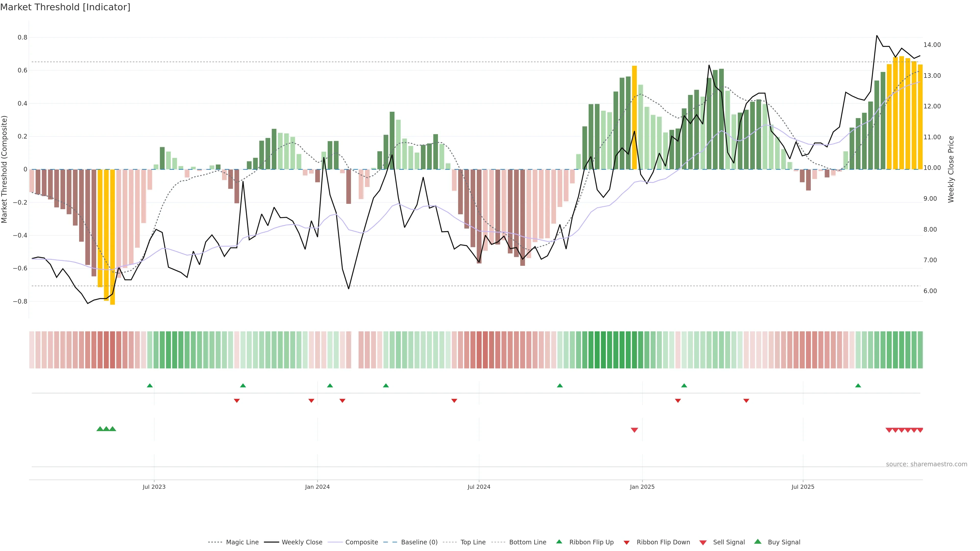This screenshot has height=551, width=980.
Task: Click the Jan 2025 axis label
Action: [642, 487]
